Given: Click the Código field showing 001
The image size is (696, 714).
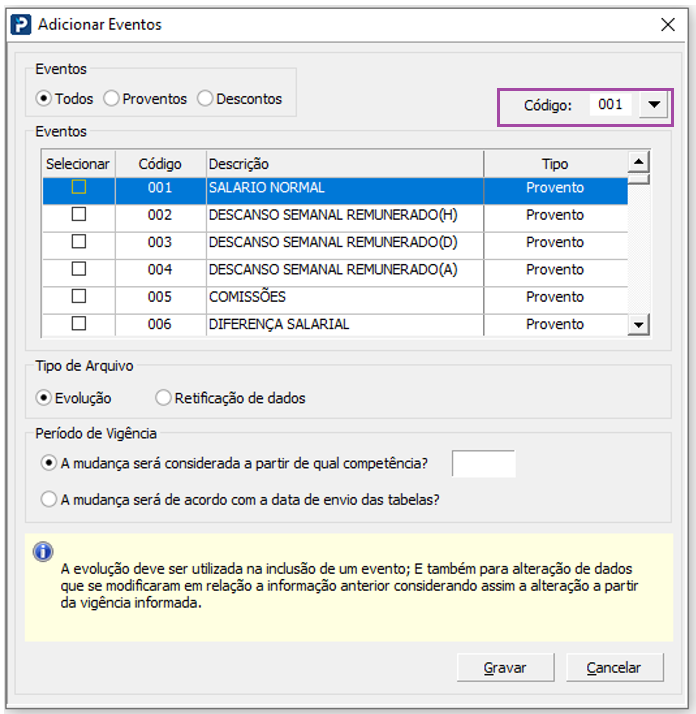Looking at the screenshot, I should point(610,105).
